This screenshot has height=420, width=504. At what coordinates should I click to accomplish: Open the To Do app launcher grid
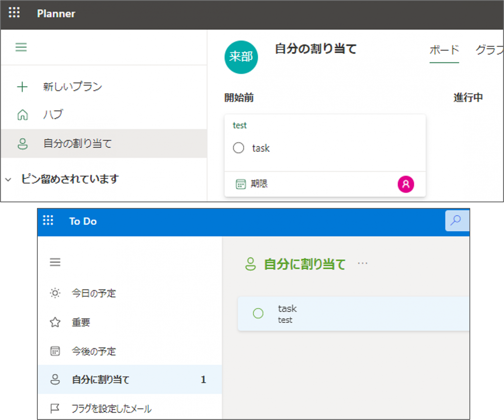(x=48, y=220)
